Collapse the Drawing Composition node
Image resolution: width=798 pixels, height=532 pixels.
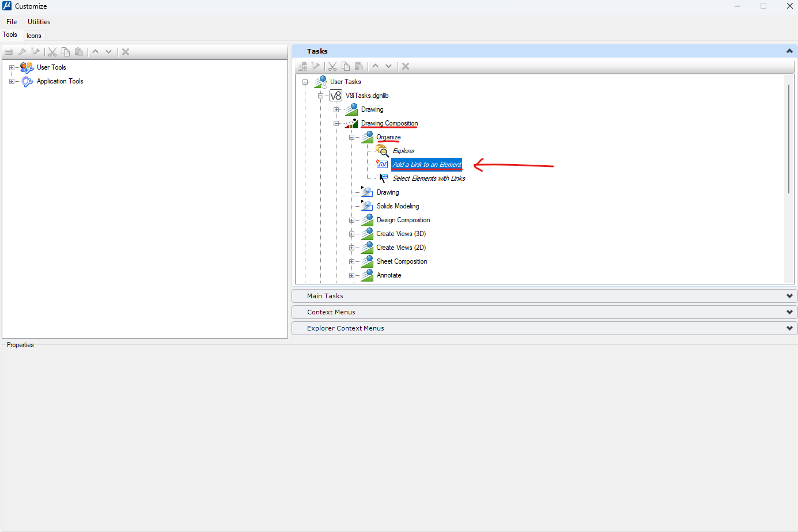[x=336, y=123]
